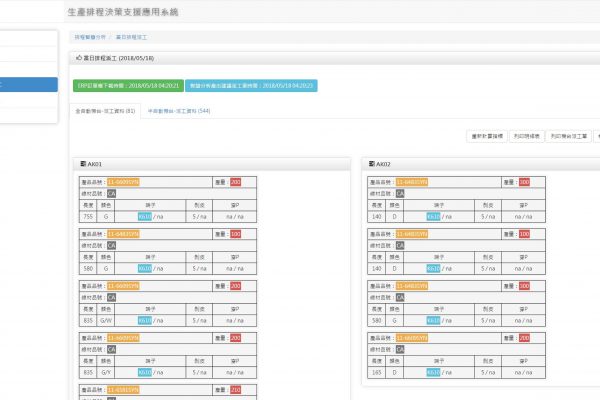Click length value 580 in AK02

(377, 321)
